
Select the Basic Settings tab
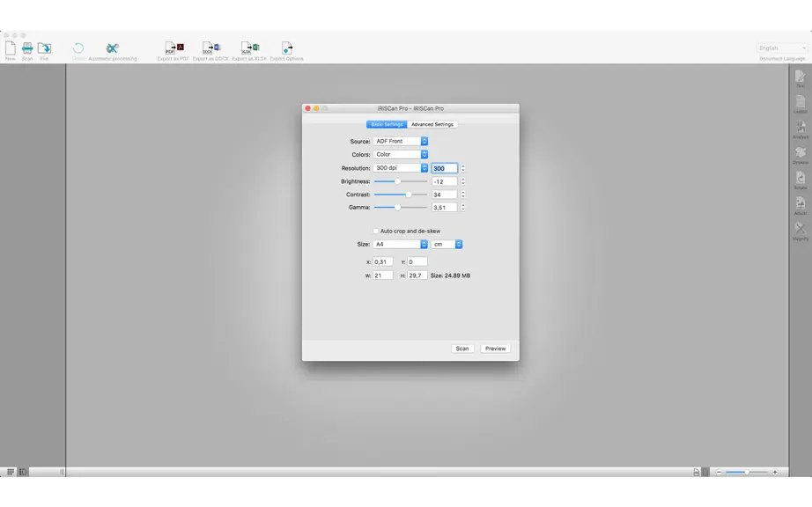click(387, 125)
